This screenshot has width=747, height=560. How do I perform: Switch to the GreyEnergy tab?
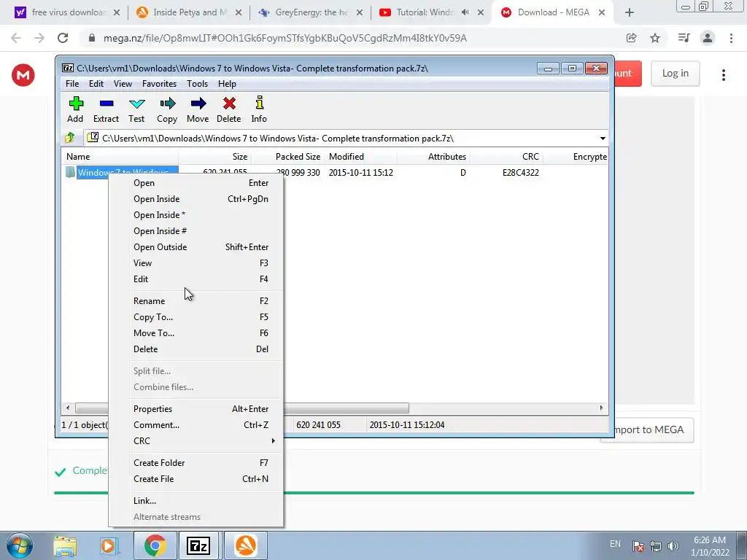(311, 13)
